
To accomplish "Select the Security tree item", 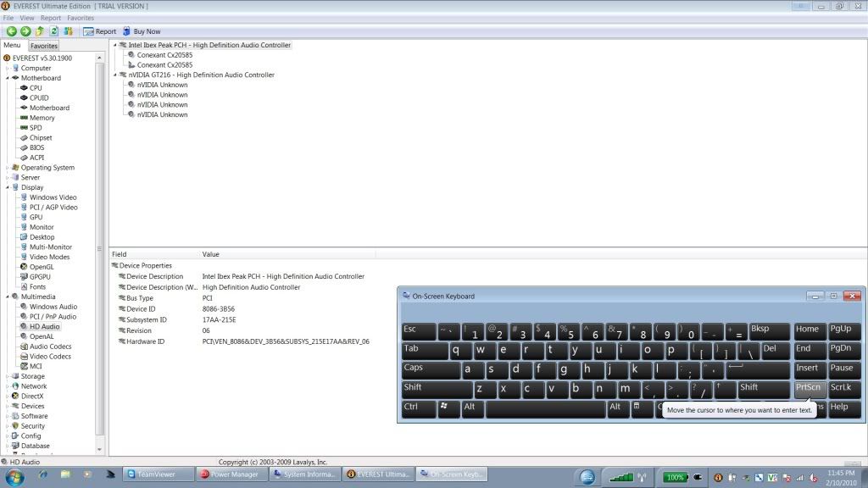I will (33, 426).
